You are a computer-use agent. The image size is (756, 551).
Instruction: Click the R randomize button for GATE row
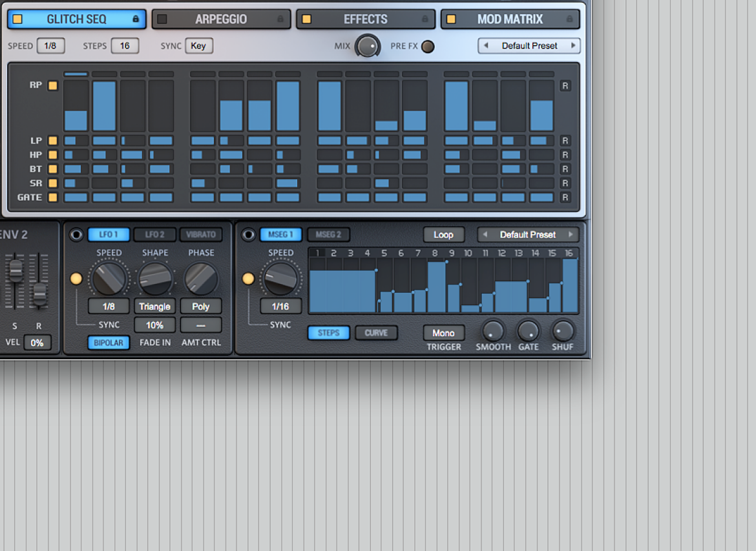pyautogui.click(x=565, y=197)
